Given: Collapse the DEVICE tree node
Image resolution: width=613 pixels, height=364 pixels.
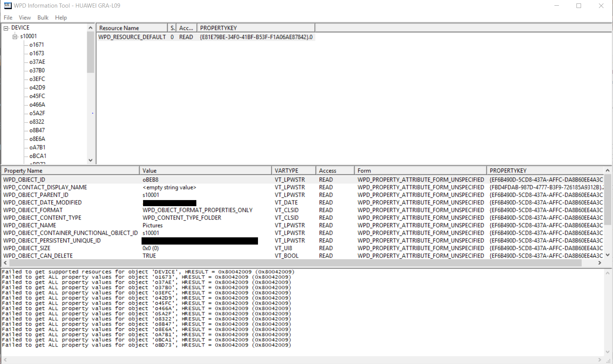Looking at the screenshot, I should 6,28.
